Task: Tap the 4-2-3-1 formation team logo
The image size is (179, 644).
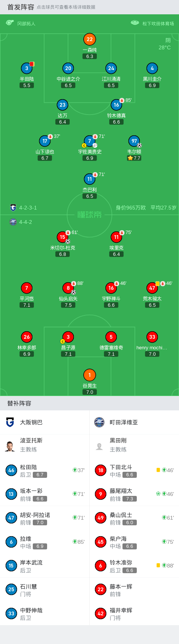Action: tap(13, 208)
